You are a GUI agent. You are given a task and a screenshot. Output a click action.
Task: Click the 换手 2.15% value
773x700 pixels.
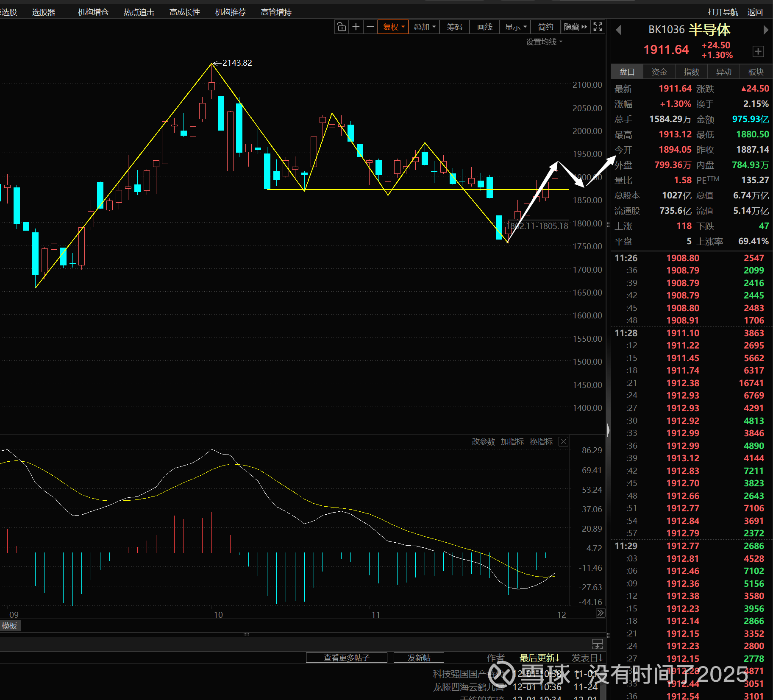[756, 104]
